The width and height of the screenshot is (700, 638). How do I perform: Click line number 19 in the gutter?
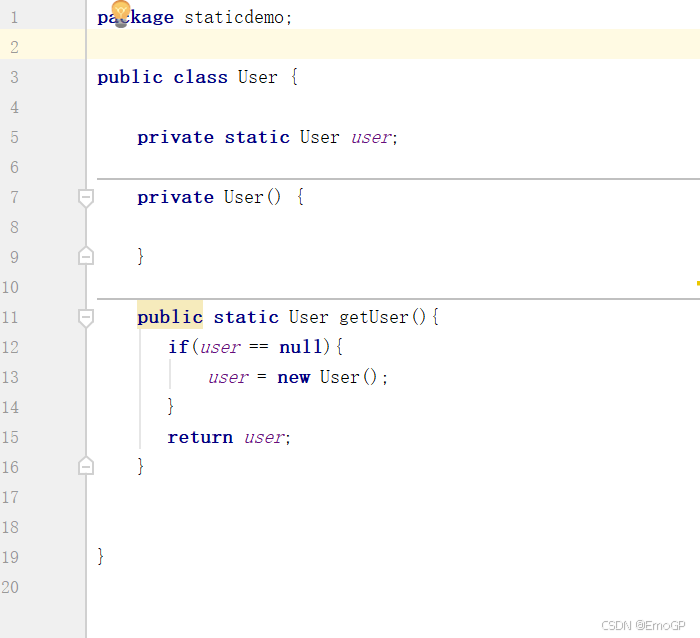tap(10, 558)
